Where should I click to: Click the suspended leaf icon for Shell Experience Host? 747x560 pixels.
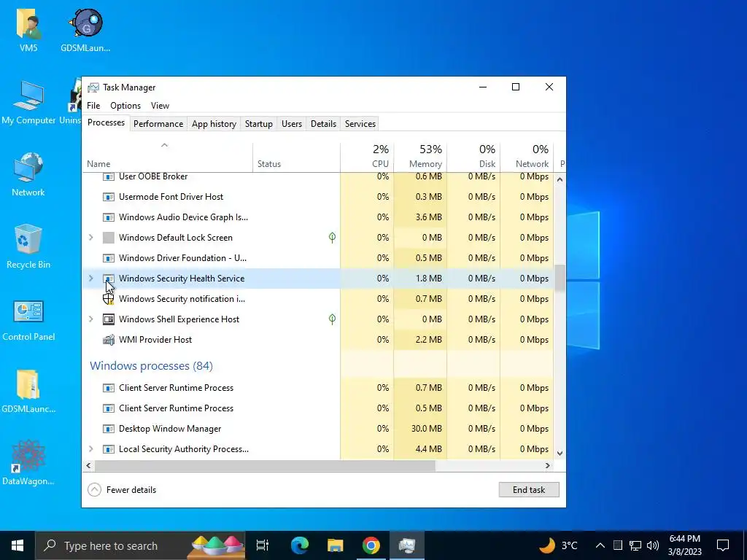pyautogui.click(x=332, y=319)
